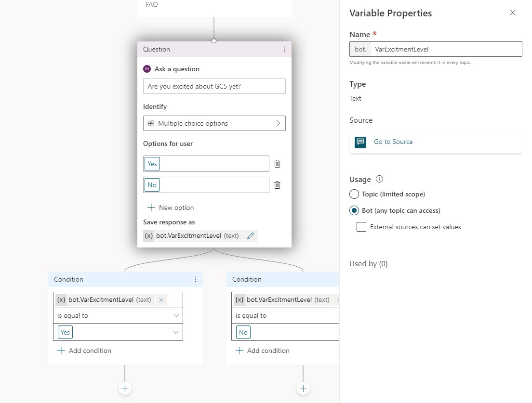Click the Go to Source chat icon
Image resolution: width=532 pixels, height=403 pixels.
(x=360, y=142)
